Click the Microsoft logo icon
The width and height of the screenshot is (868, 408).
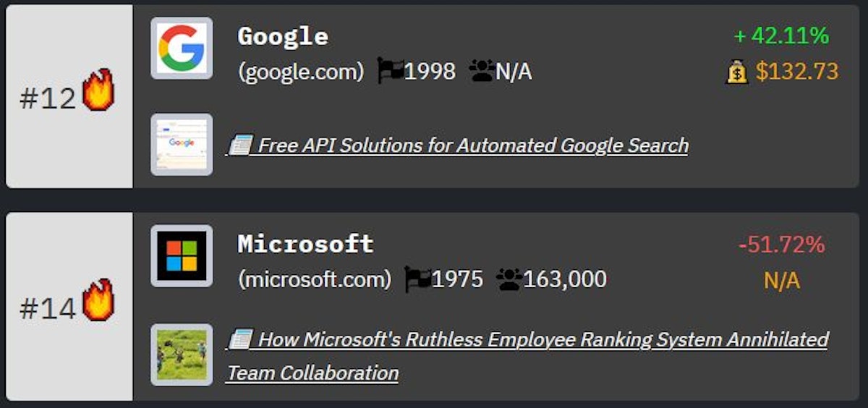tap(182, 256)
